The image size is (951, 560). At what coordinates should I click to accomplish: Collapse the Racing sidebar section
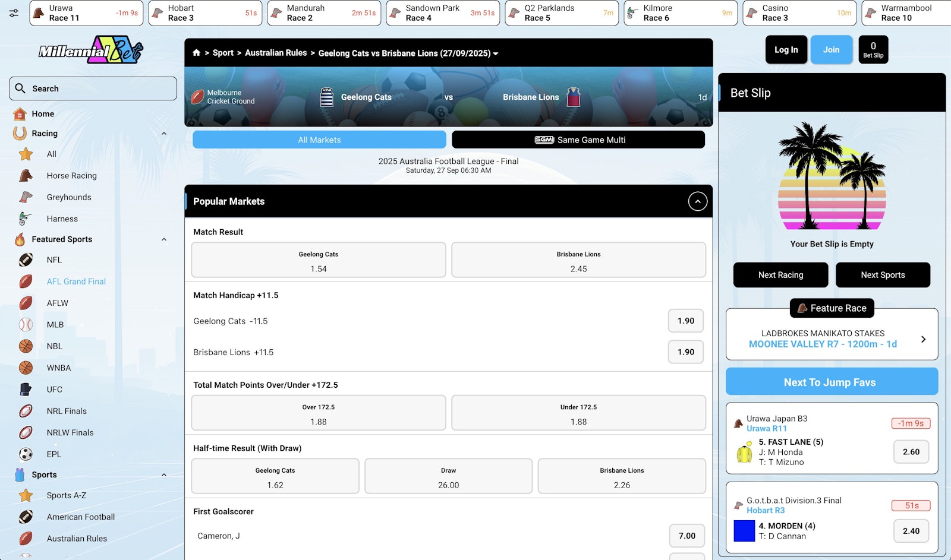(x=165, y=133)
